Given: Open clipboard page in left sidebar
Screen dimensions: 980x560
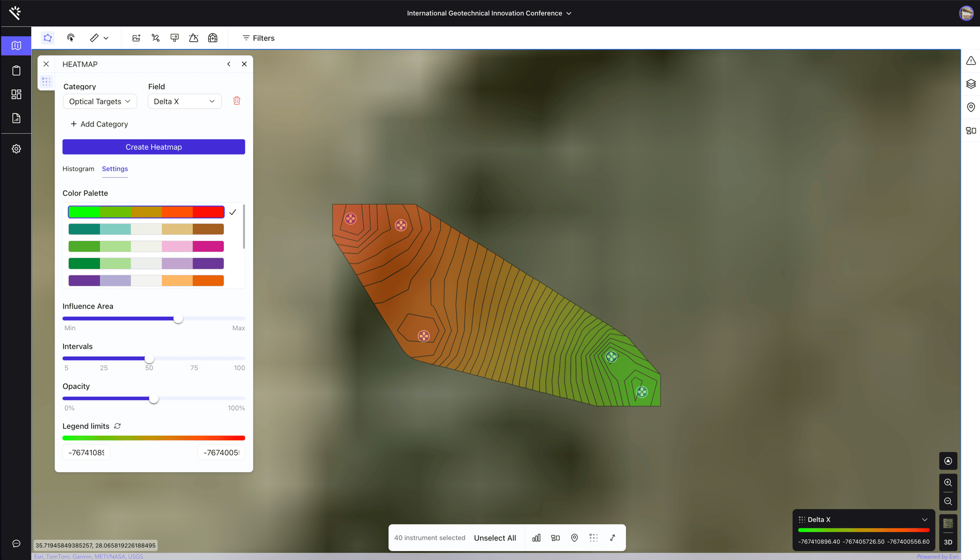Looking at the screenshot, I should click(x=16, y=71).
